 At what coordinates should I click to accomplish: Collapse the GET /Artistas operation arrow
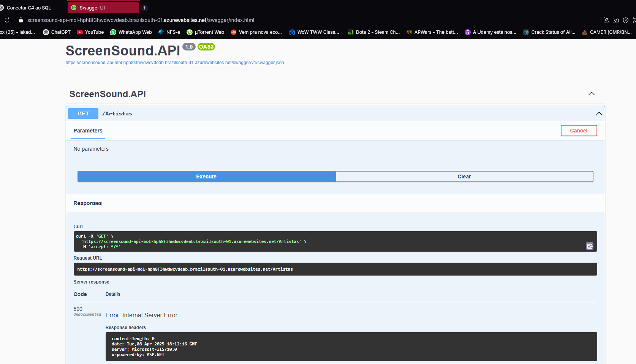pos(599,114)
